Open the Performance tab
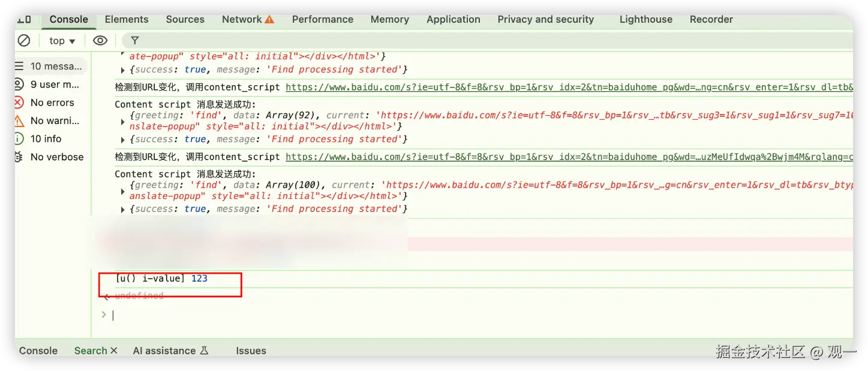 pos(323,19)
